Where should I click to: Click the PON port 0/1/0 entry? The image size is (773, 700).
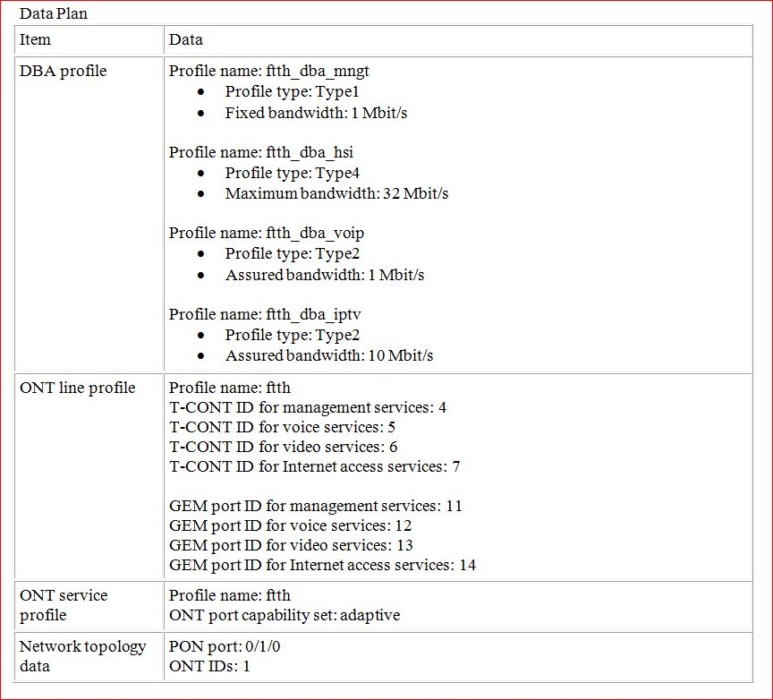(x=223, y=645)
